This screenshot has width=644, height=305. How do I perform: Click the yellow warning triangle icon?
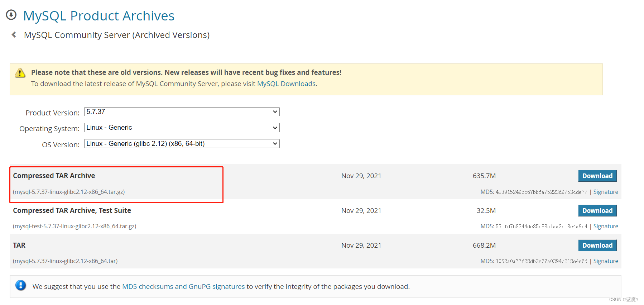click(x=20, y=73)
